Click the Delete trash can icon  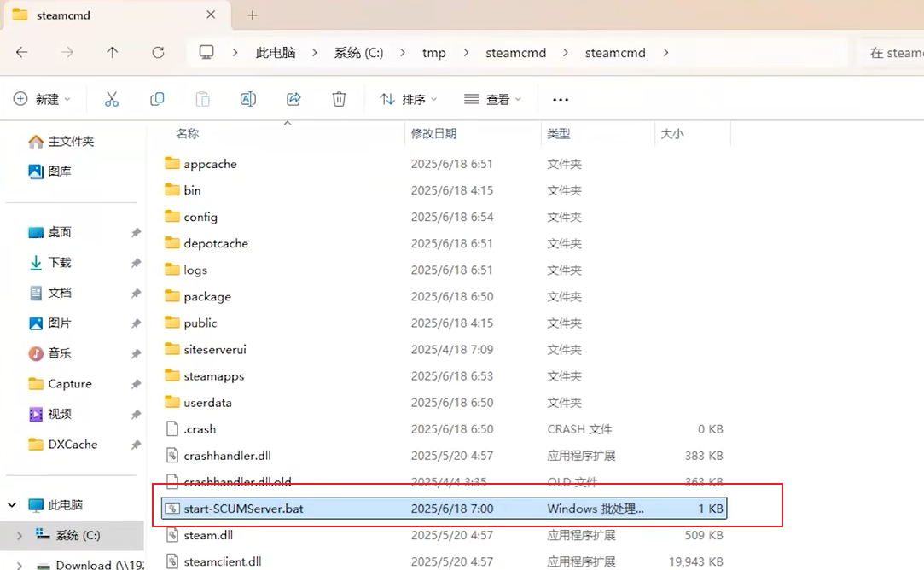(339, 99)
